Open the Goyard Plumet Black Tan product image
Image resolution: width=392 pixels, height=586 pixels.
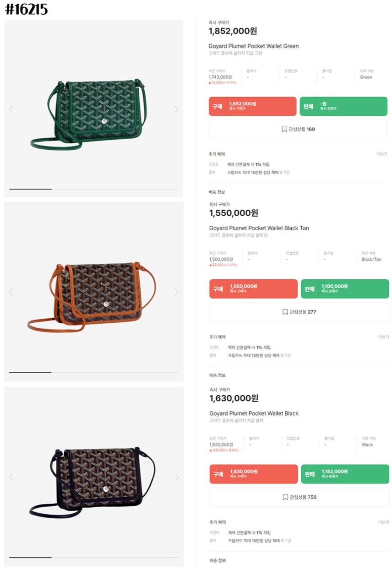(94, 292)
